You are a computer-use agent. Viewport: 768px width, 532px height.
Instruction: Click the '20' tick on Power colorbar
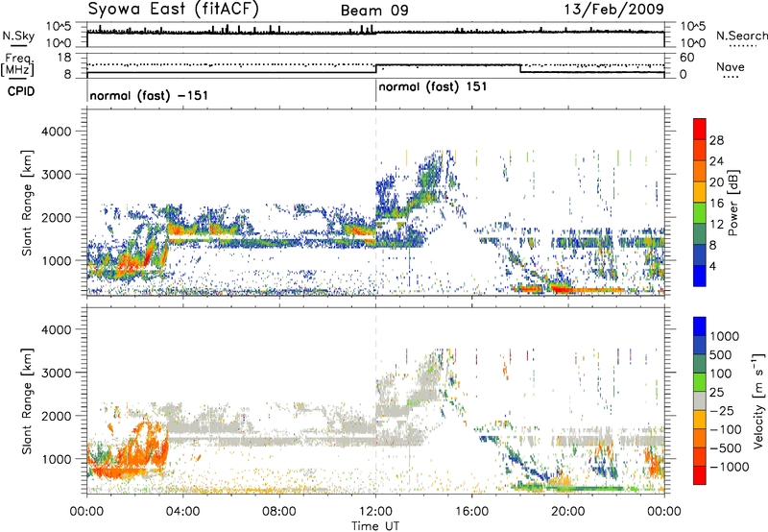(716, 182)
